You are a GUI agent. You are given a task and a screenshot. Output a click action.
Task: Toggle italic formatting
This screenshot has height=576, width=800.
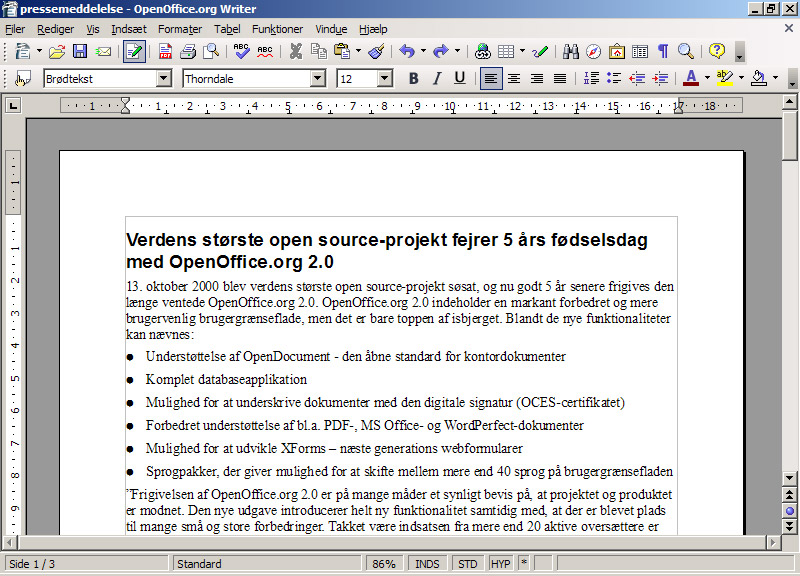click(437, 79)
